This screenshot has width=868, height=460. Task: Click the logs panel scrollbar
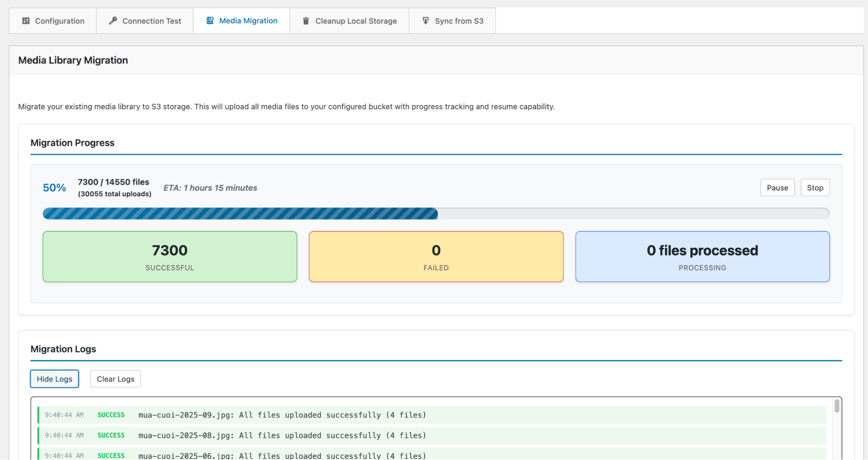tap(837, 406)
